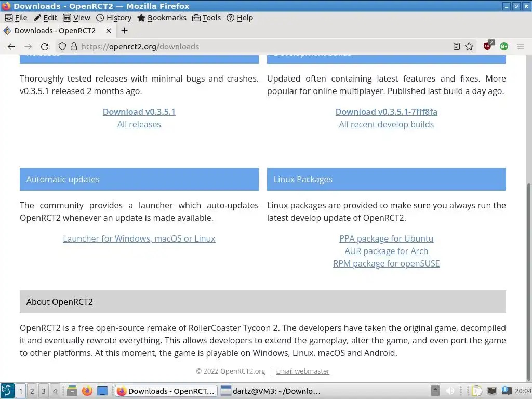Viewport: 532px width, 399px height.
Task: Open the Help menu
Action: click(240, 18)
